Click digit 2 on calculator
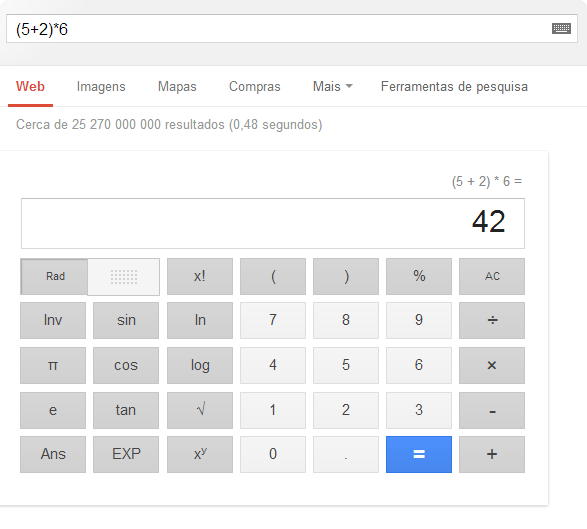Image resolution: width=587 pixels, height=529 pixels. point(346,410)
